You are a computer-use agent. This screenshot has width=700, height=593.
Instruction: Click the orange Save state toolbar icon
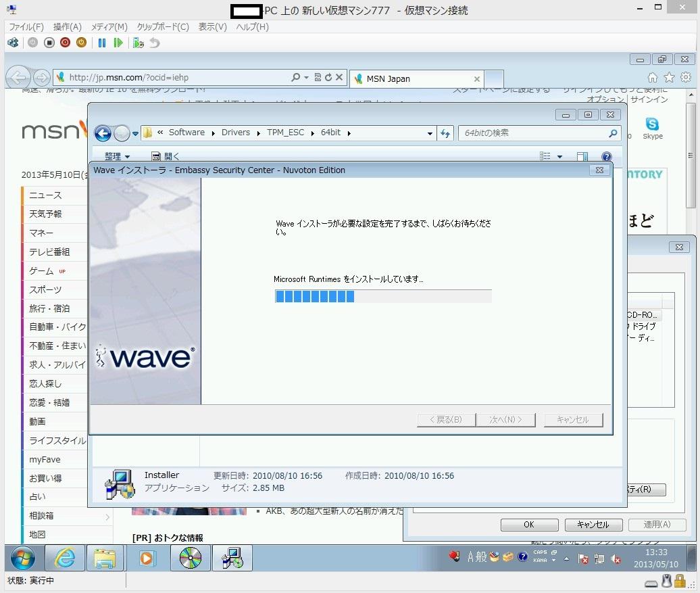click(x=81, y=43)
